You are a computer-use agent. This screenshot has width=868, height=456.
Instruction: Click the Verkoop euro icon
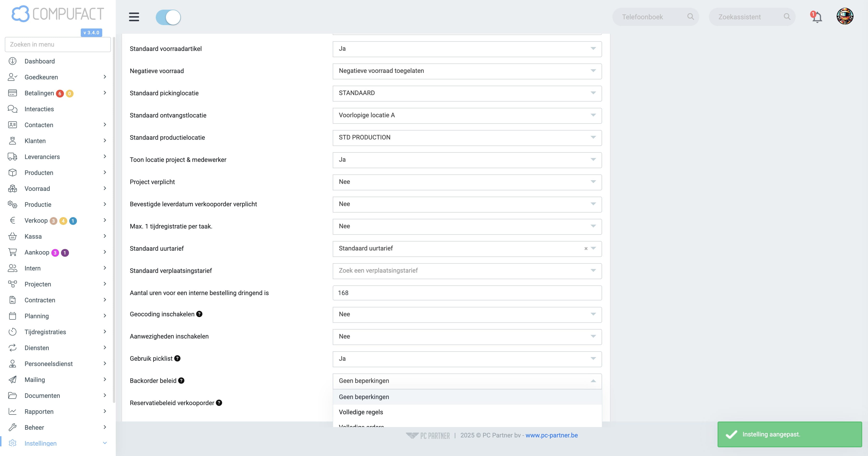click(x=13, y=220)
